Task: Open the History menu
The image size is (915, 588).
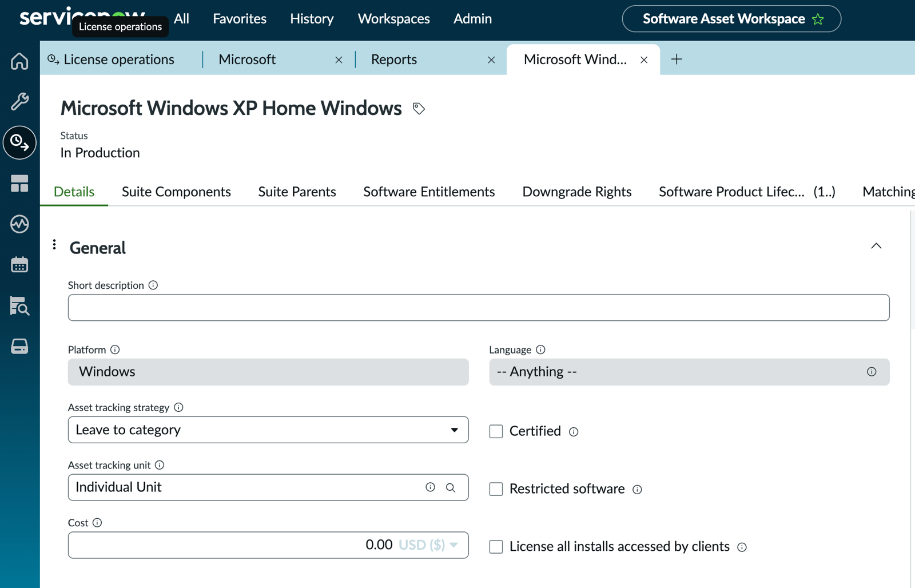Action: tap(312, 19)
